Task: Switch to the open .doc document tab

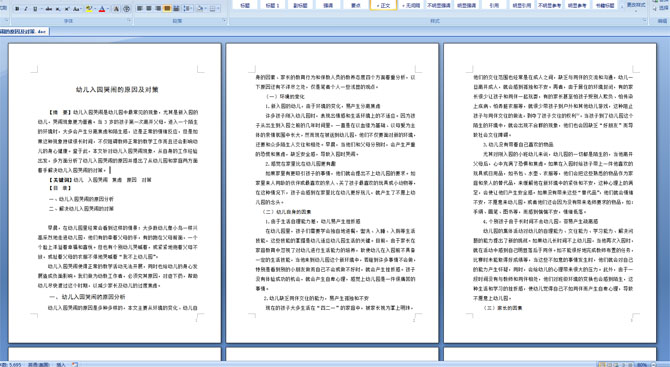Action: 24,31
